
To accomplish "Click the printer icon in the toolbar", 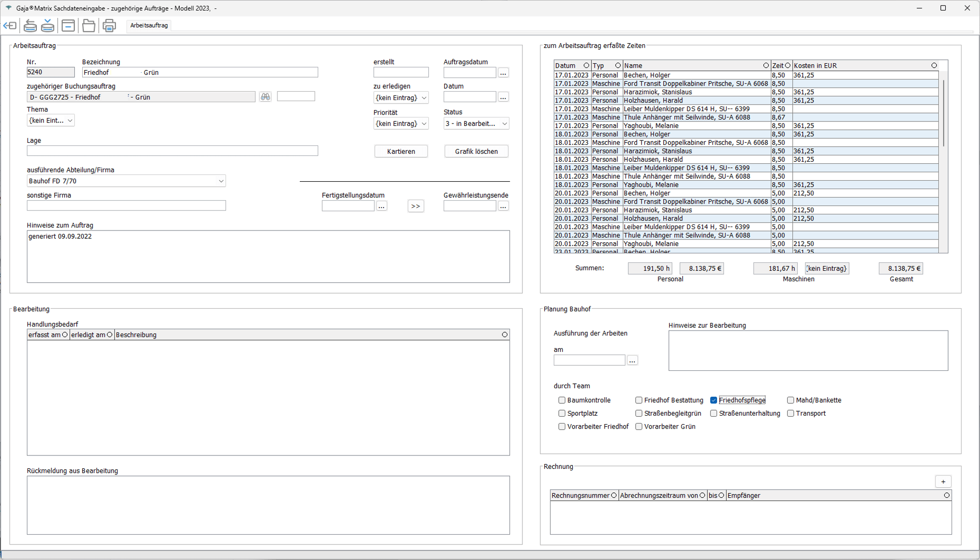I will tap(109, 25).
